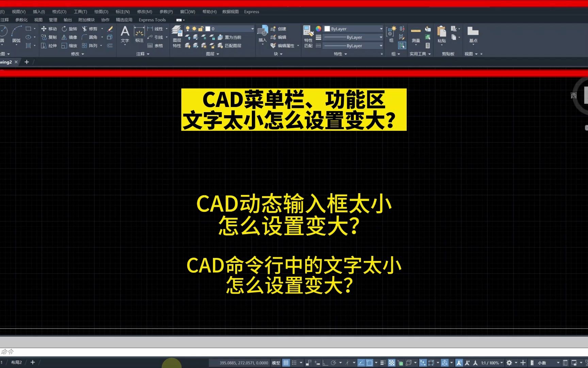This screenshot has width=588, height=368.
Task: Open the 工具(T) menu
Action: click(80, 12)
